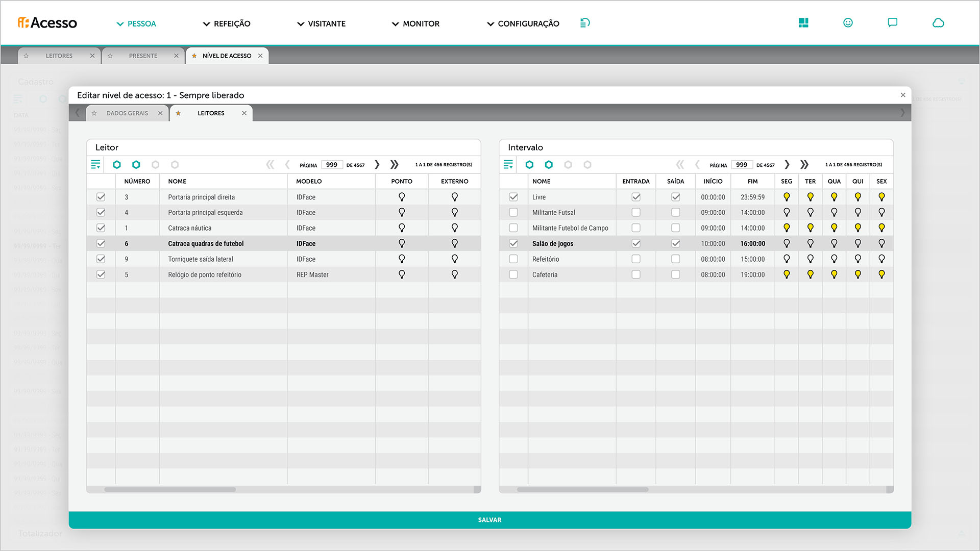Click the Acesso logo

(47, 23)
